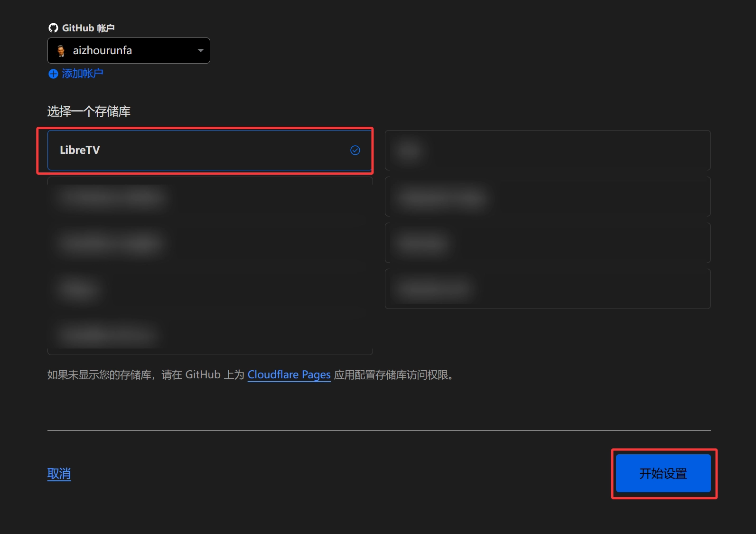
Task: Click the aizhourunfa avatar image
Action: [x=61, y=51]
